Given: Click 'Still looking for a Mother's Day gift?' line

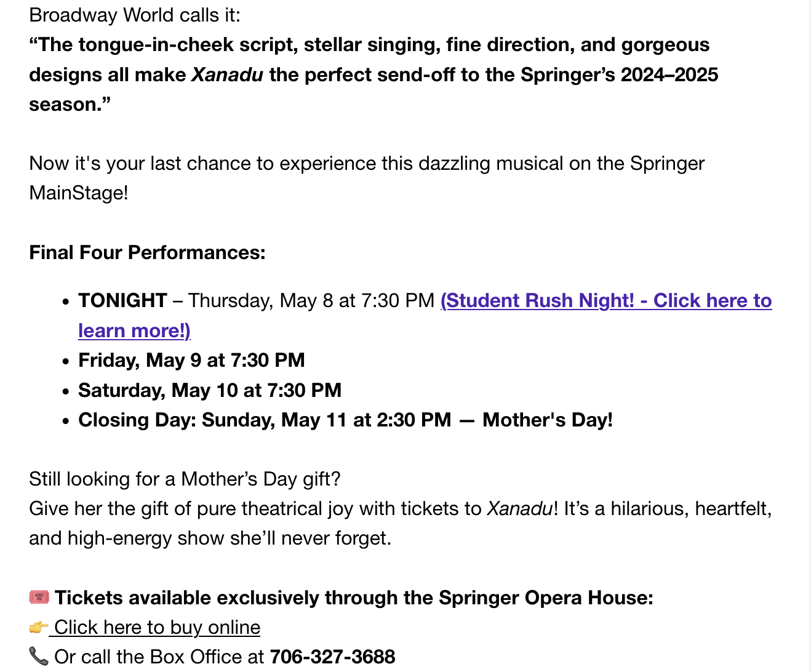Looking at the screenshot, I should pos(185,479).
